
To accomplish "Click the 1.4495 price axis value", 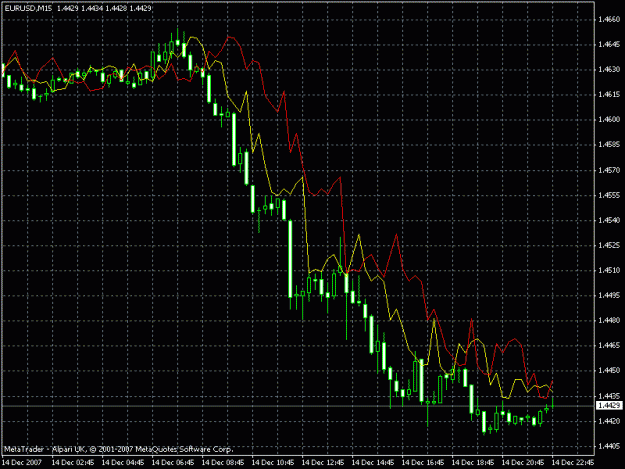I will (x=609, y=295).
